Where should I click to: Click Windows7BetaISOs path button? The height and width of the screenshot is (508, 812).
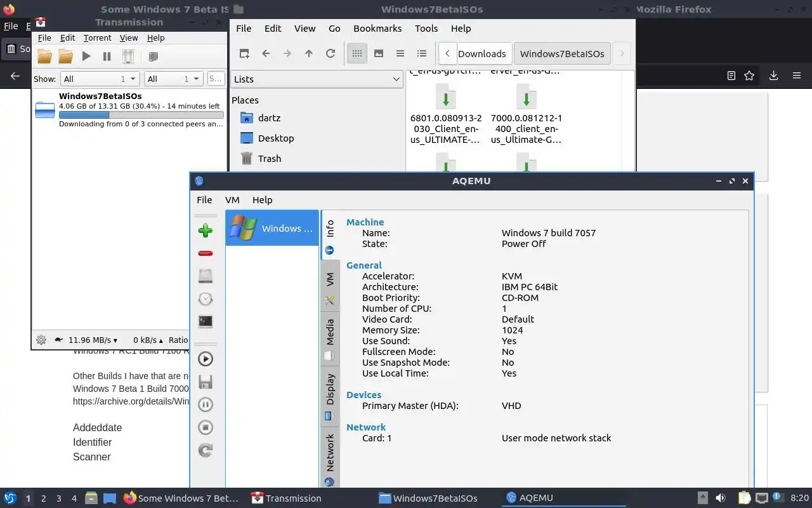tap(562, 53)
